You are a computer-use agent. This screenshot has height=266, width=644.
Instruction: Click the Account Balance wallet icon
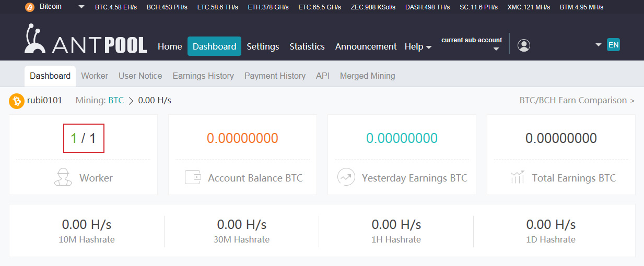(x=193, y=177)
